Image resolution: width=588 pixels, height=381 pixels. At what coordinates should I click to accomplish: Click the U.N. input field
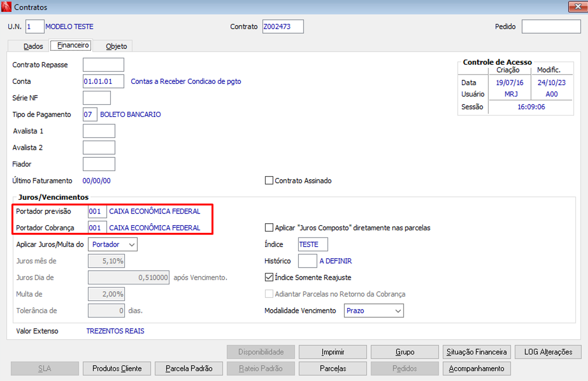pyautogui.click(x=35, y=27)
